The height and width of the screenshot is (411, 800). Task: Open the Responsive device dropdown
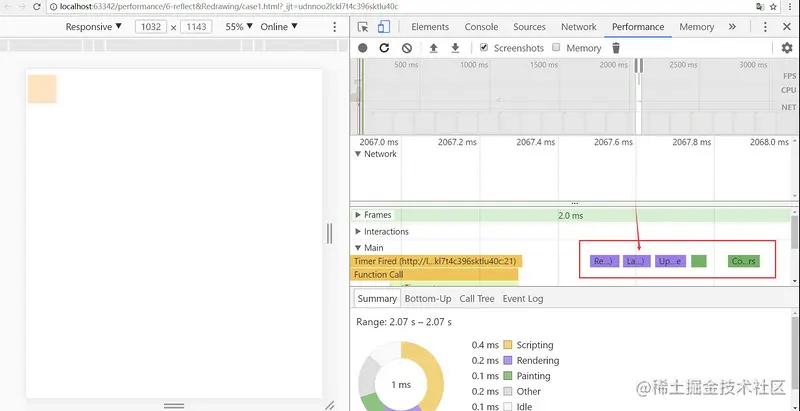click(94, 27)
